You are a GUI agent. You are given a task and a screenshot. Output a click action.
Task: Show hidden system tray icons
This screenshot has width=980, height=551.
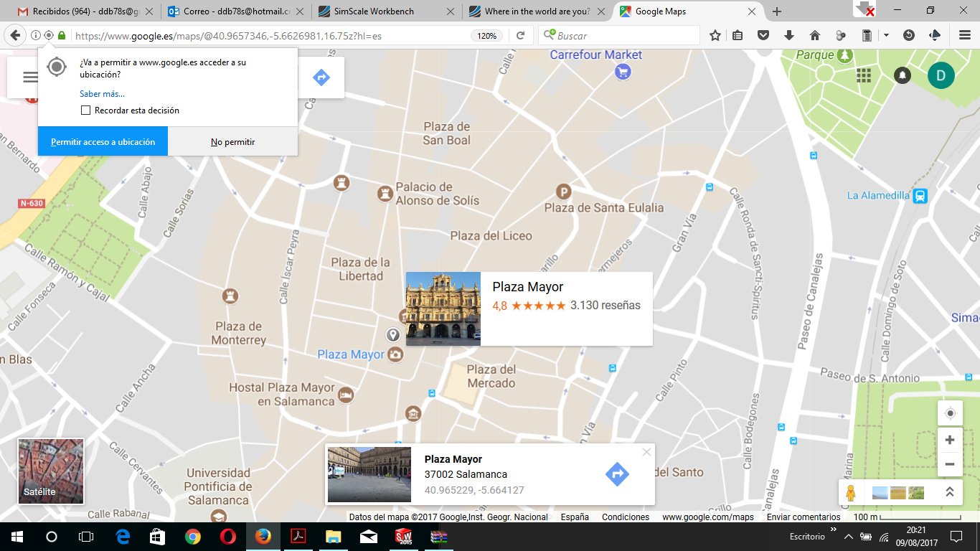pyautogui.click(x=849, y=537)
